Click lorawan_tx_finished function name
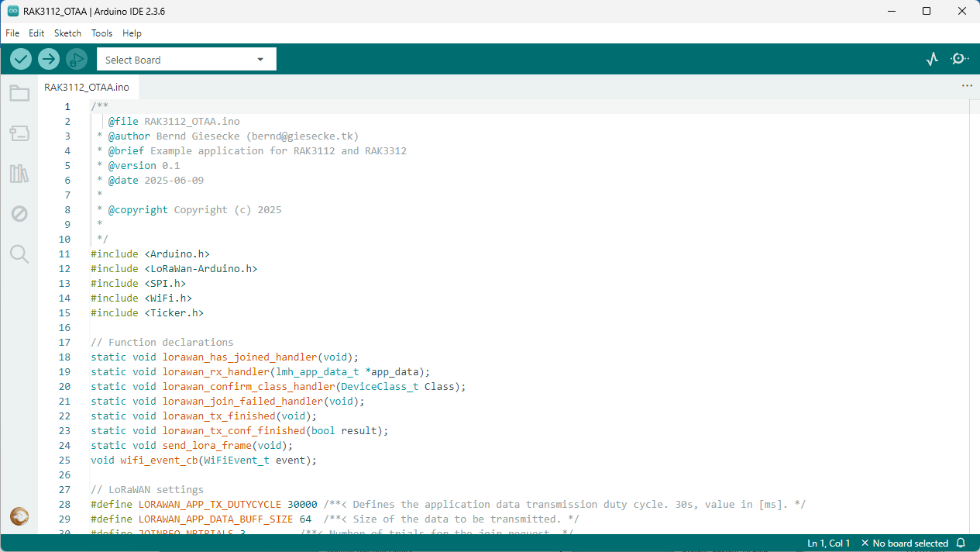 pyautogui.click(x=219, y=416)
